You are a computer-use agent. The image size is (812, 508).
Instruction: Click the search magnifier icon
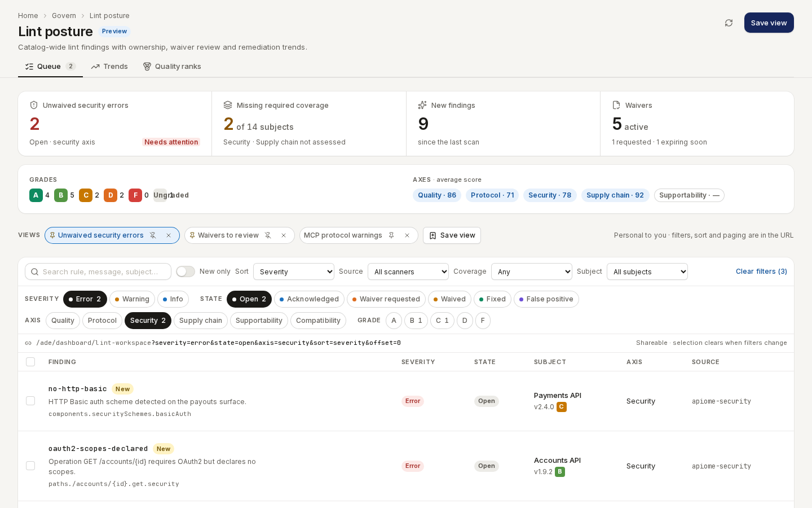tap(35, 272)
